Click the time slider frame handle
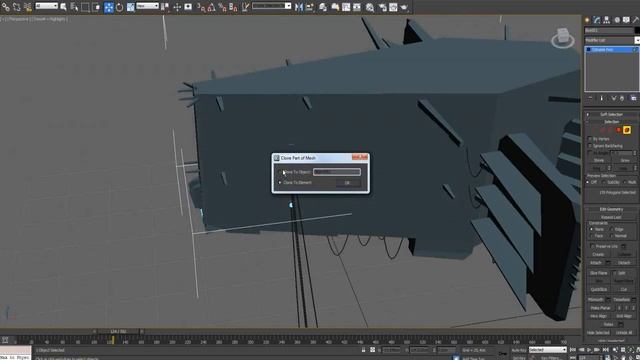This screenshot has width=640, height=360. pos(118,331)
